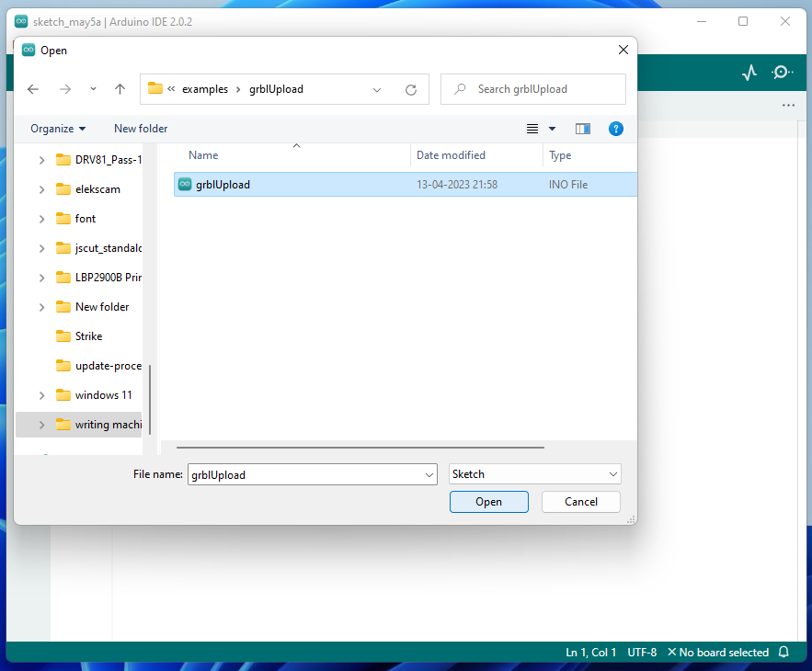Screen dimensions: 812x671
Task: Open the Sketch file type dropdown
Action: (534, 473)
